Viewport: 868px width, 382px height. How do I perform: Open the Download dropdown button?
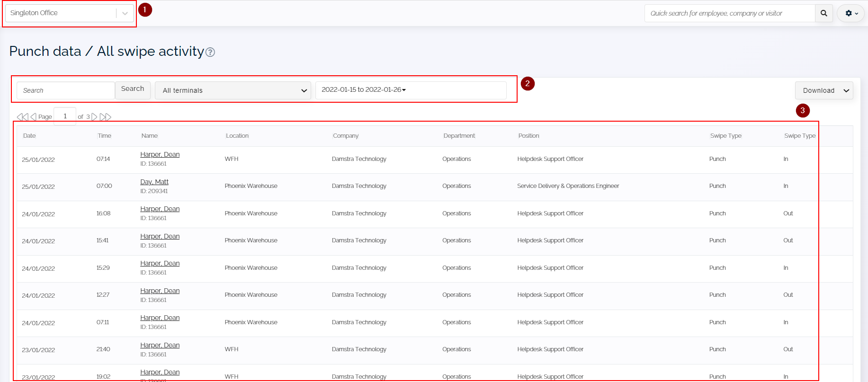pyautogui.click(x=823, y=90)
